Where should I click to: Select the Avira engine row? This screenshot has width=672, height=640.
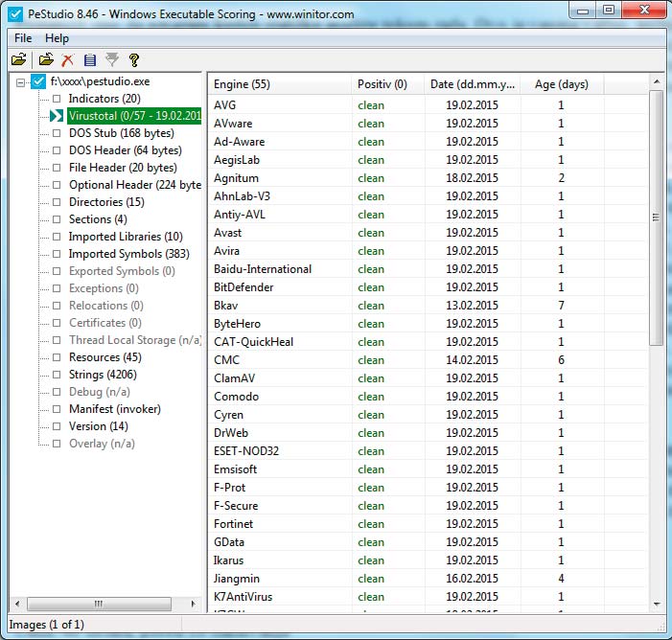coord(428,251)
